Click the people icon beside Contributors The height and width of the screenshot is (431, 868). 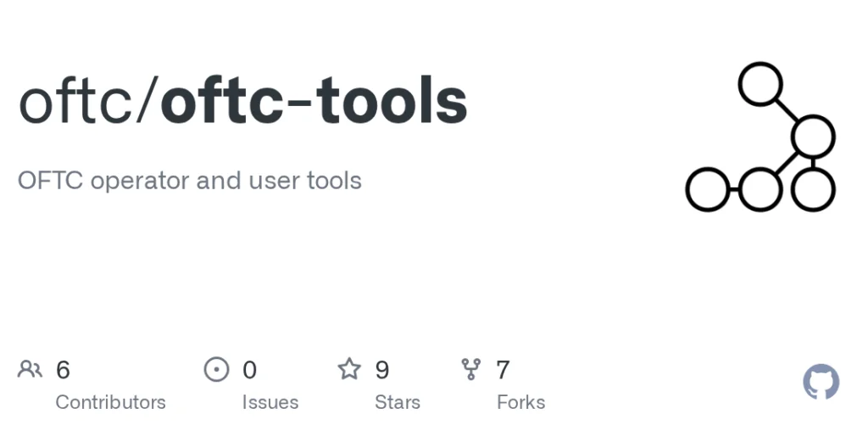coord(30,369)
